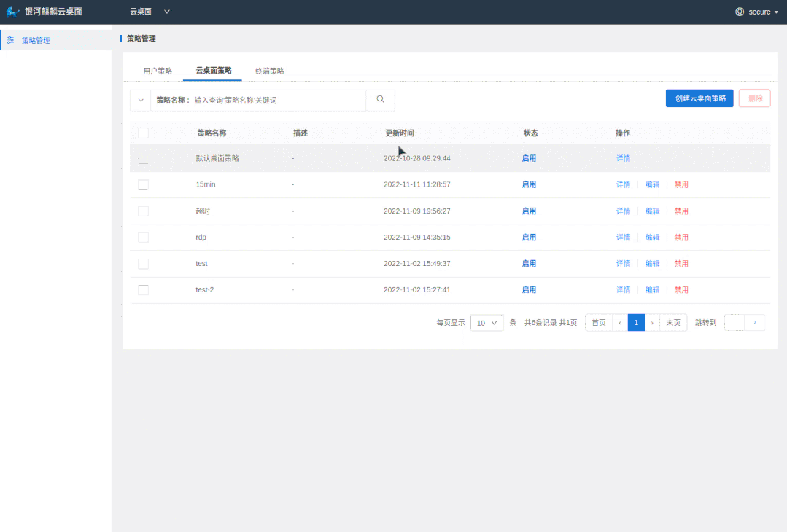Check the box for test policy

click(144, 264)
